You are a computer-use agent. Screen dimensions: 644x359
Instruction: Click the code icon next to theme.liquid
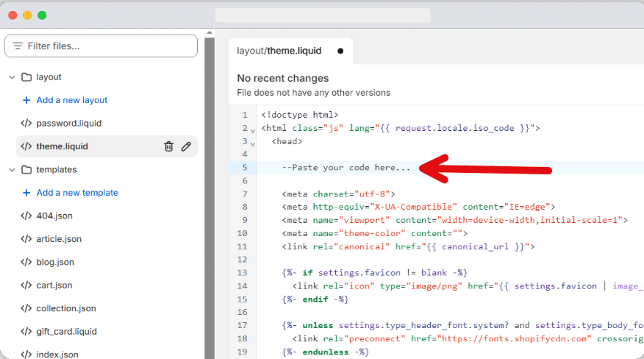tap(26, 146)
